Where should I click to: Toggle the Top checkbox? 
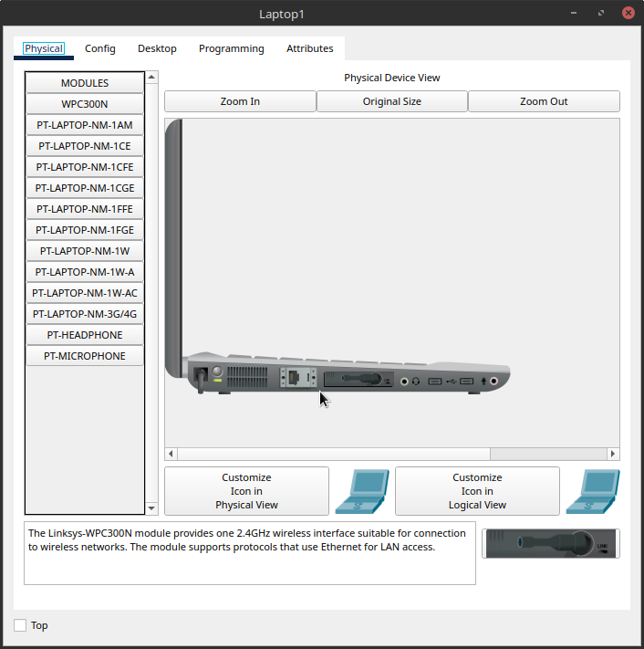[20, 625]
